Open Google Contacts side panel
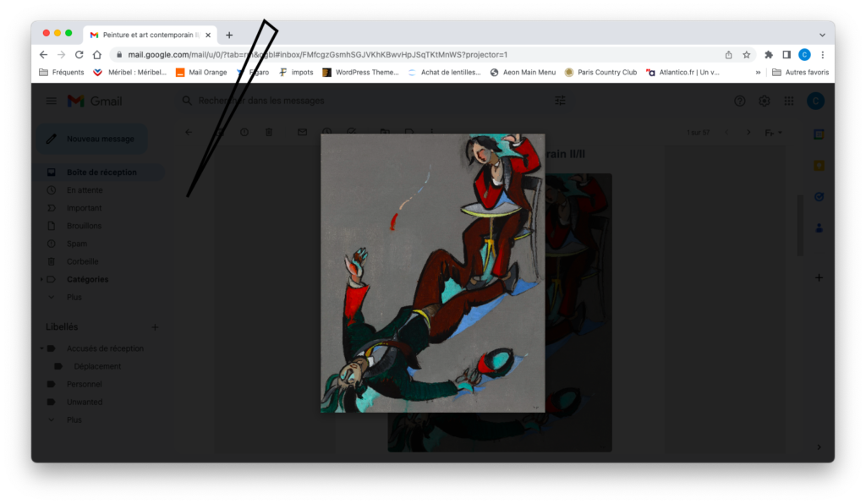 pyautogui.click(x=819, y=228)
